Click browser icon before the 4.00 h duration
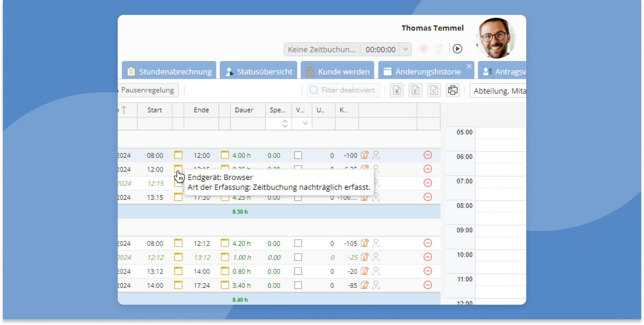644x325 pixels. 225,155
